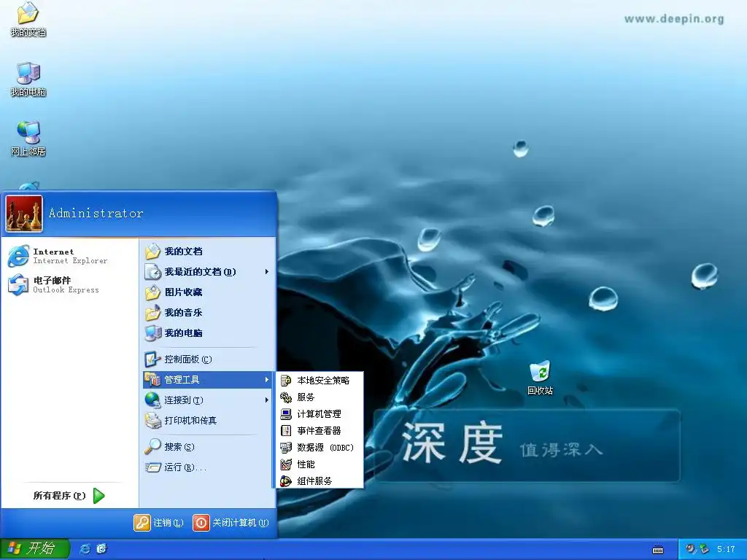Open 我的文档 desktop icon

tap(28, 19)
